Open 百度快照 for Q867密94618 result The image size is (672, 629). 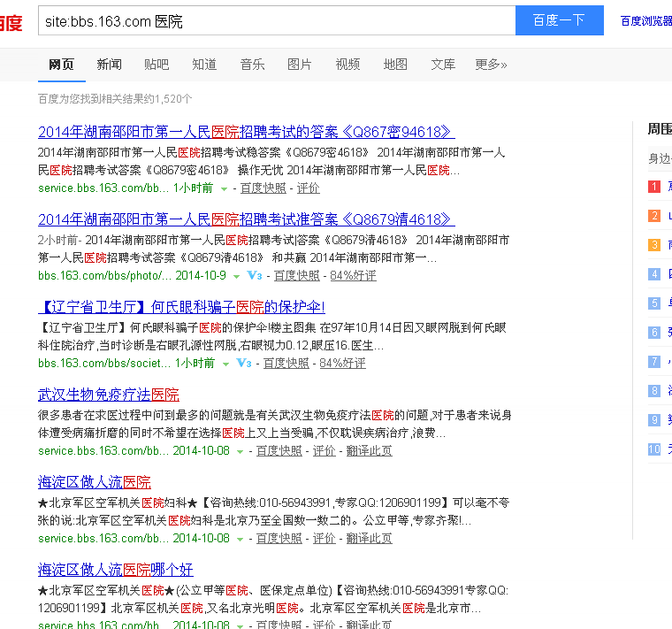pos(263,188)
